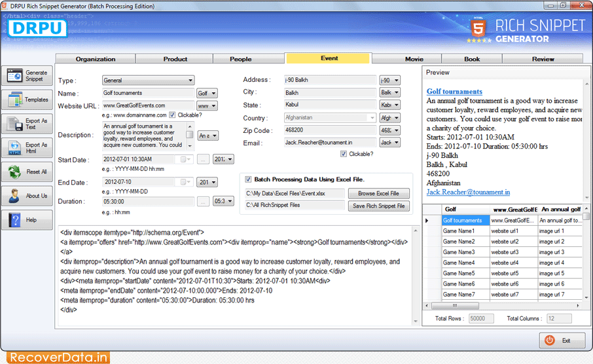Open the column dropdown beside Start Date

tap(223, 159)
